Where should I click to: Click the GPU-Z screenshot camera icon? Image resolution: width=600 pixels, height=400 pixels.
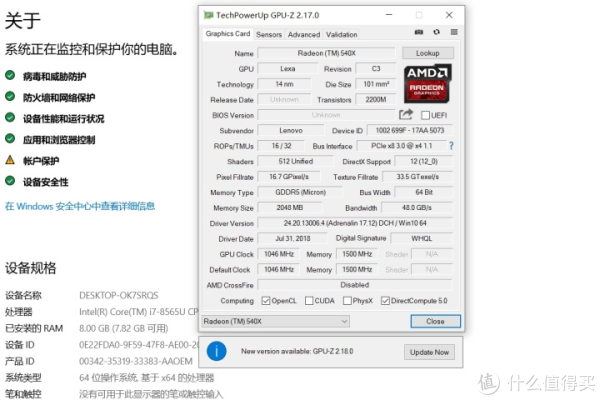click(x=419, y=32)
